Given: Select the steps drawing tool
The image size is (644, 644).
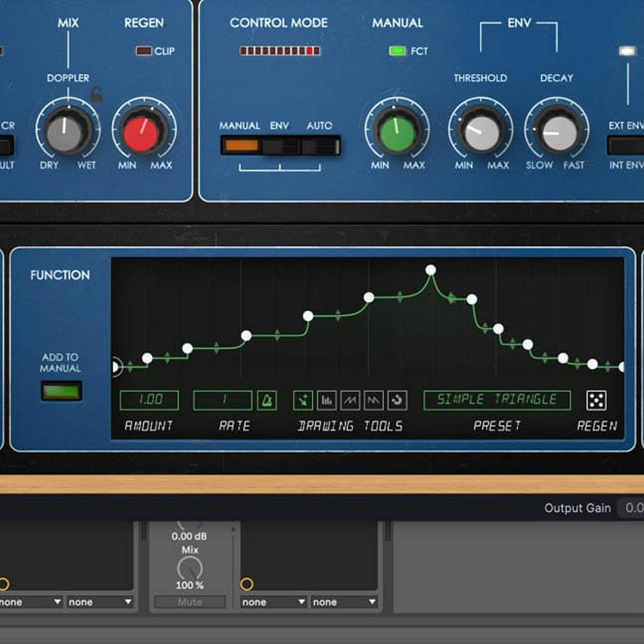Looking at the screenshot, I should (327, 401).
